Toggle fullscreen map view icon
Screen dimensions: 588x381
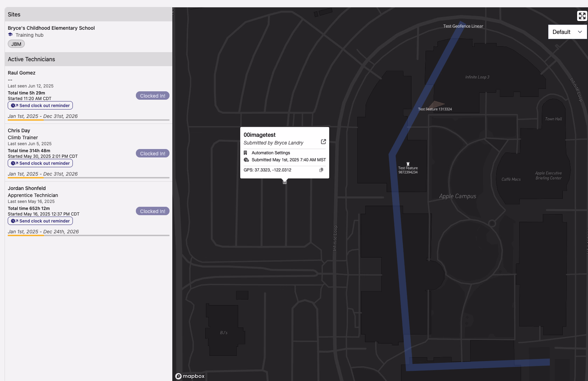point(582,16)
